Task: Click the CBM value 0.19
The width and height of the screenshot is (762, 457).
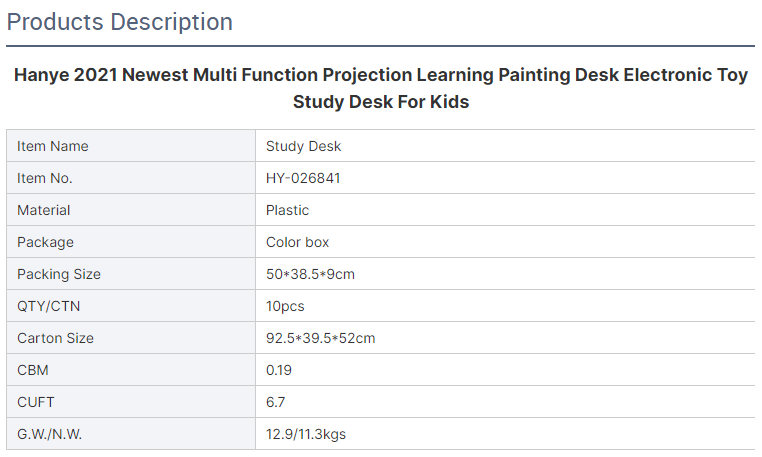Action: [278, 370]
